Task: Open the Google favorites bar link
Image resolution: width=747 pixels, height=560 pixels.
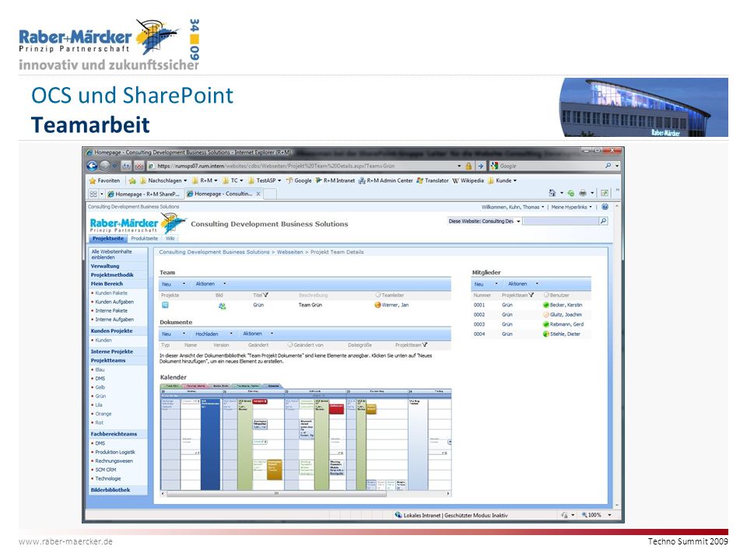Action: click(298, 180)
